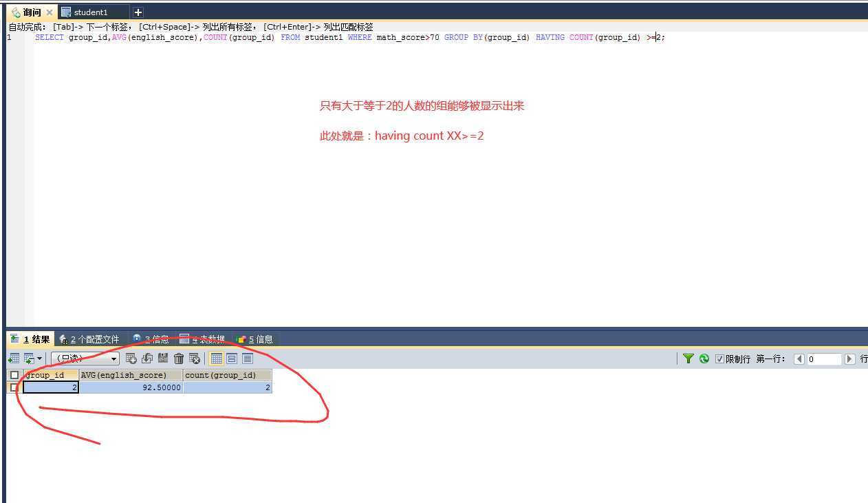Open the 4 表数据 tab
This screenshot has width=868, height=503.
coord(202,339)
